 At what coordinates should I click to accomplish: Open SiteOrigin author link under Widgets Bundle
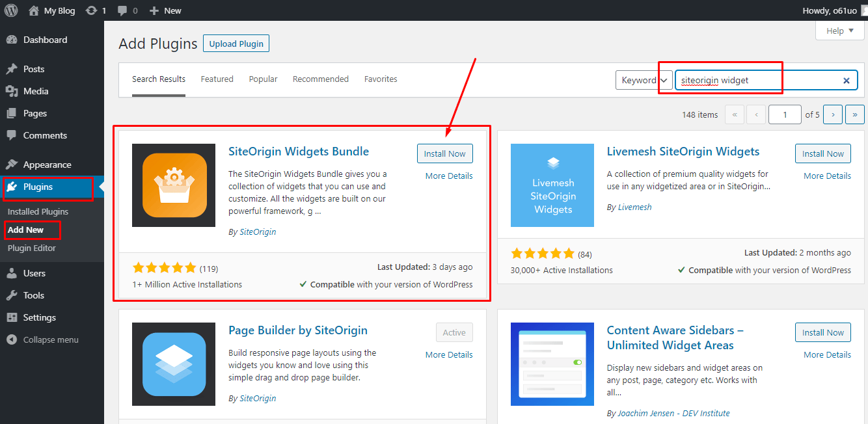258,232
